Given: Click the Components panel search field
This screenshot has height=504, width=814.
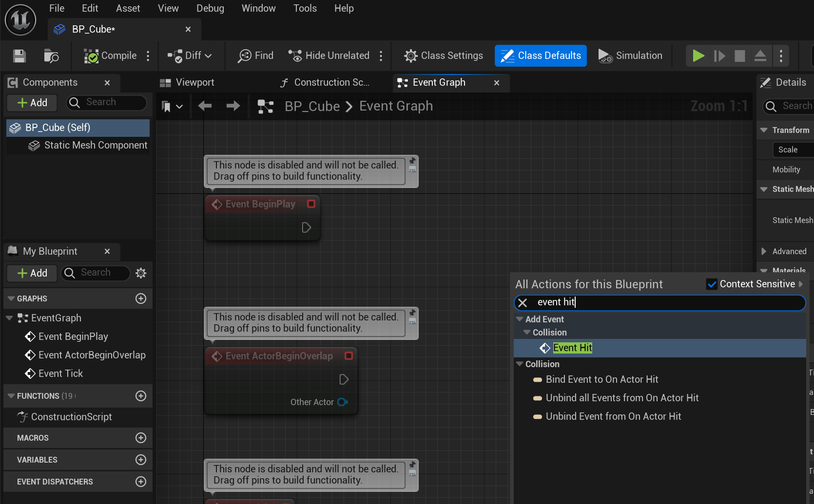Looking at the screenshot, I should (x=107, y=102).
